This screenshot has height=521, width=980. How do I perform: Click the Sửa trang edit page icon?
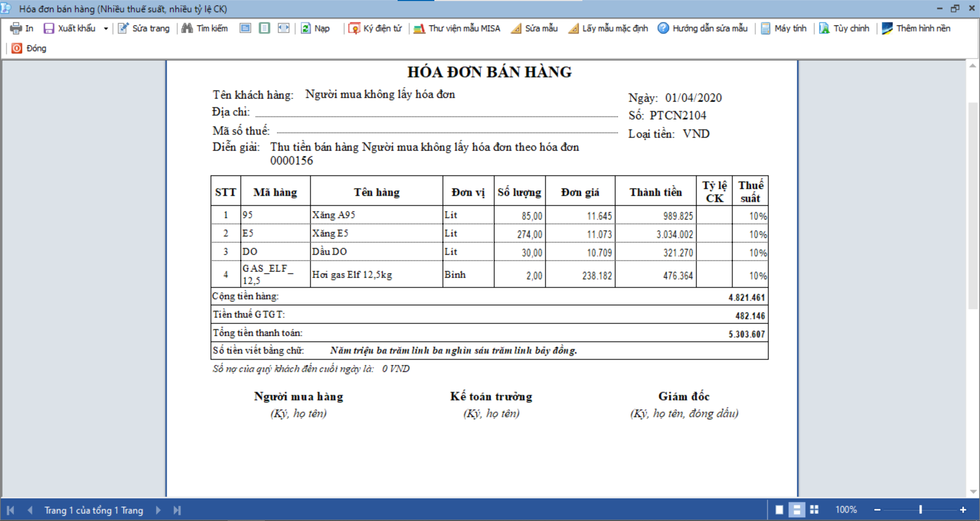click(124, 29)
